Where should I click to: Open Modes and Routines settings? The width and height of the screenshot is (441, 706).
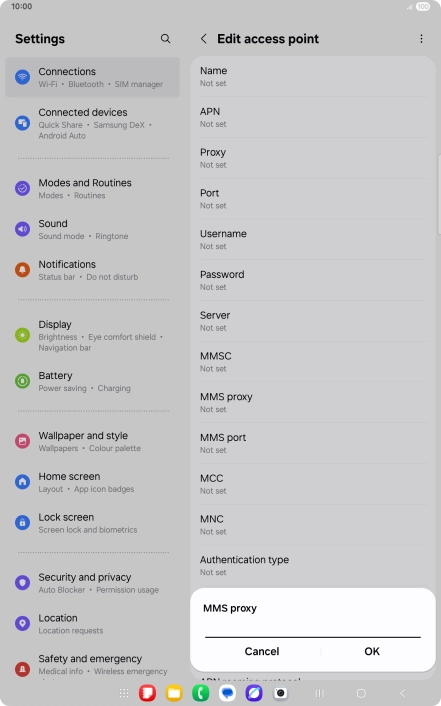point(92,189)
